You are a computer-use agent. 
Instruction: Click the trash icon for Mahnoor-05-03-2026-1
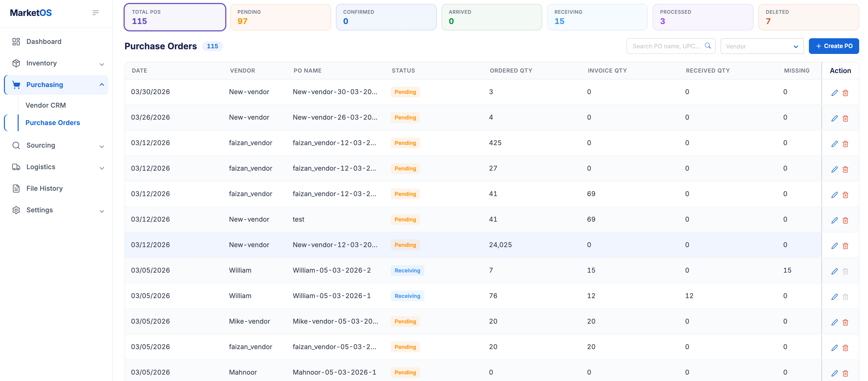(845, 373)
